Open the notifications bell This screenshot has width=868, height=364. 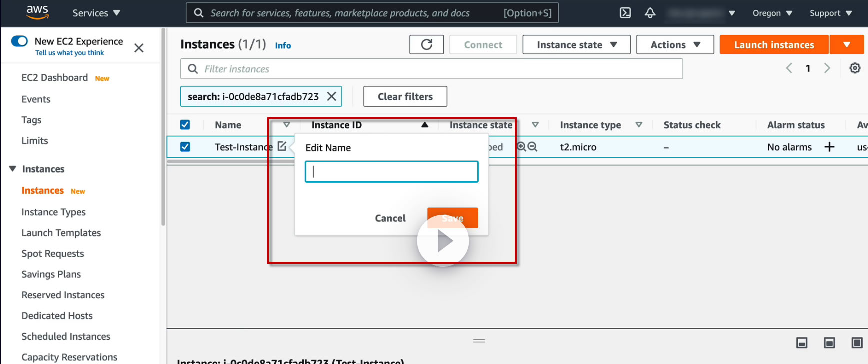click(650, 13)
